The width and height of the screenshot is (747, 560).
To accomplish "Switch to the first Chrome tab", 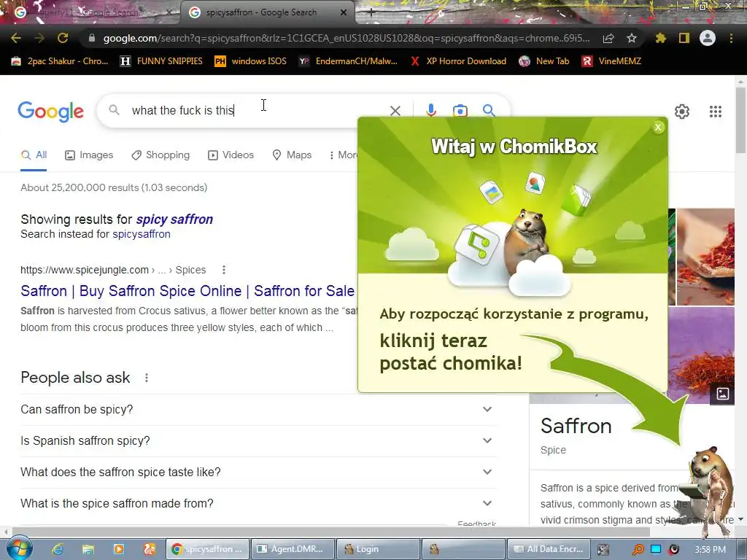I will 90,12.
